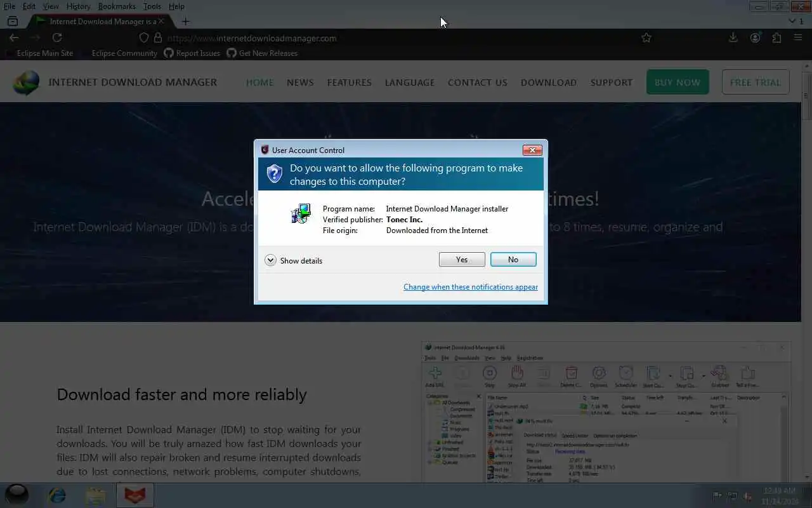Viewport: 812px width, 508px height.
Task: Open the Firefox View icon left of tabs
Action: tap(12, 21)
